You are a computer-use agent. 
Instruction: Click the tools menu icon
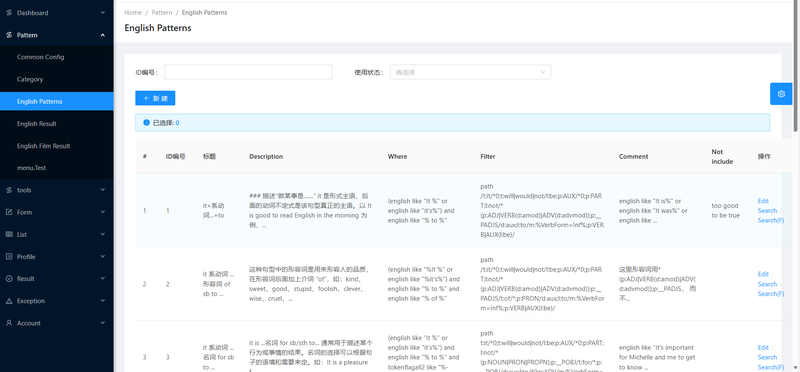click(9, 190)
